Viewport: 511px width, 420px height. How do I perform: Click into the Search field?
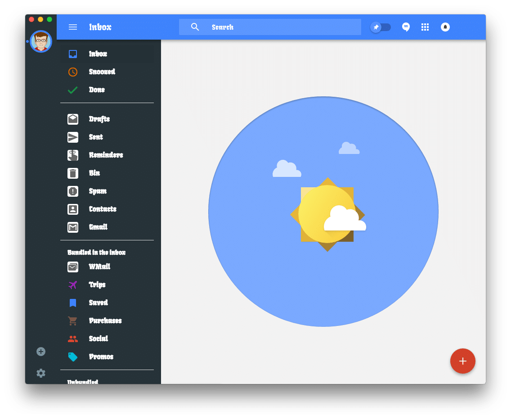click(270, 27)
